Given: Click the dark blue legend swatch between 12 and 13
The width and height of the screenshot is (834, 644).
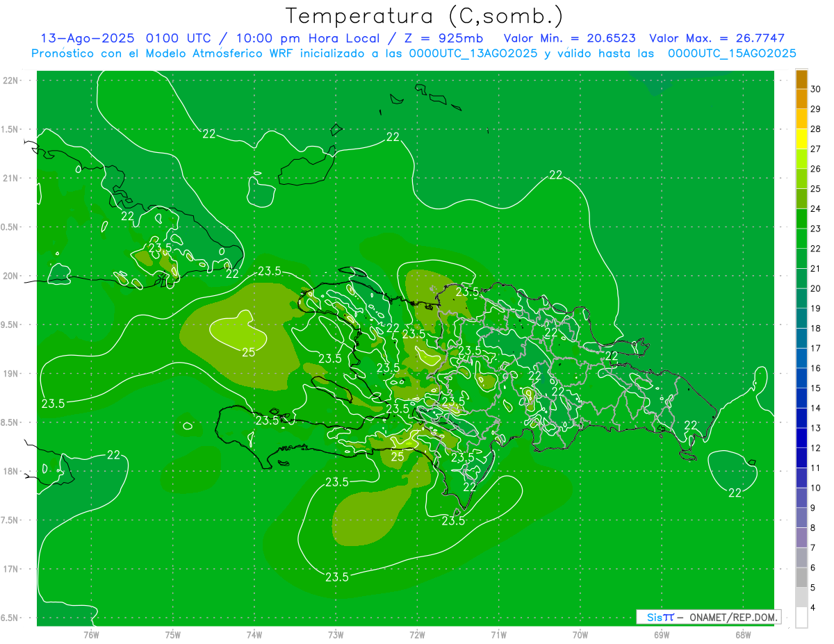Looking at the screenshot, I should point(801,438).
